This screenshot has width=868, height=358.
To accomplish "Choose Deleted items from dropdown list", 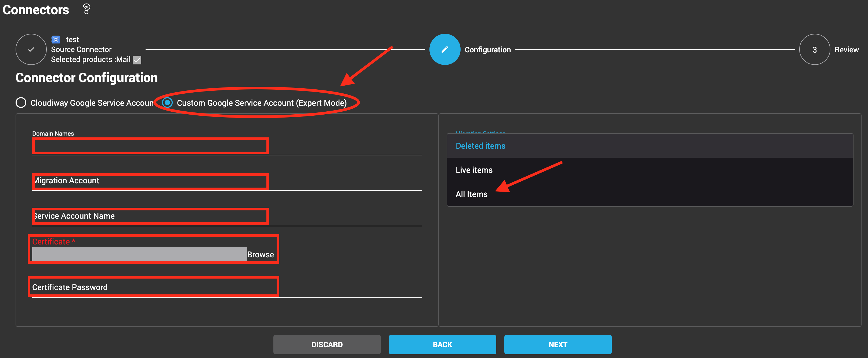I will pos(480,146).
